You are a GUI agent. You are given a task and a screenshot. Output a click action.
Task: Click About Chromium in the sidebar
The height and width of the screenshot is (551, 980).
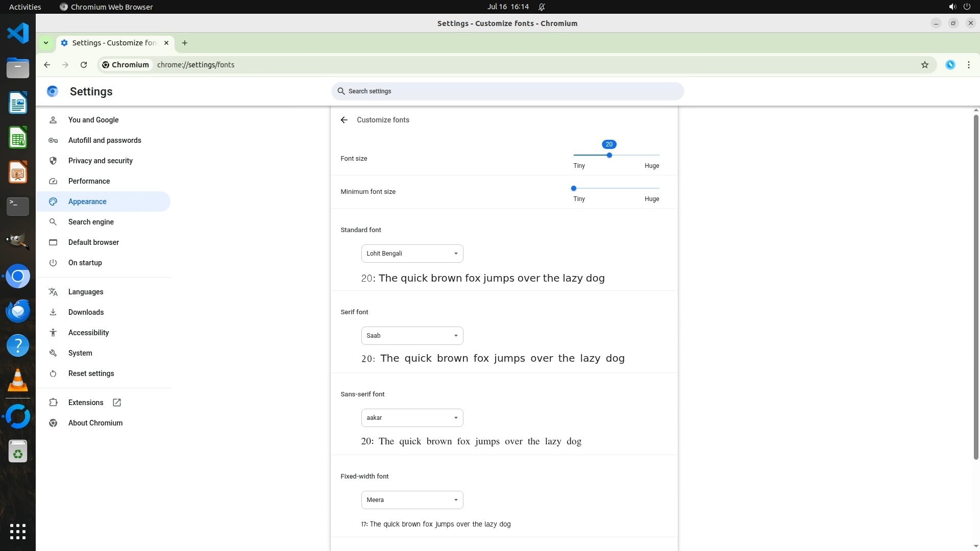[95, 423]
